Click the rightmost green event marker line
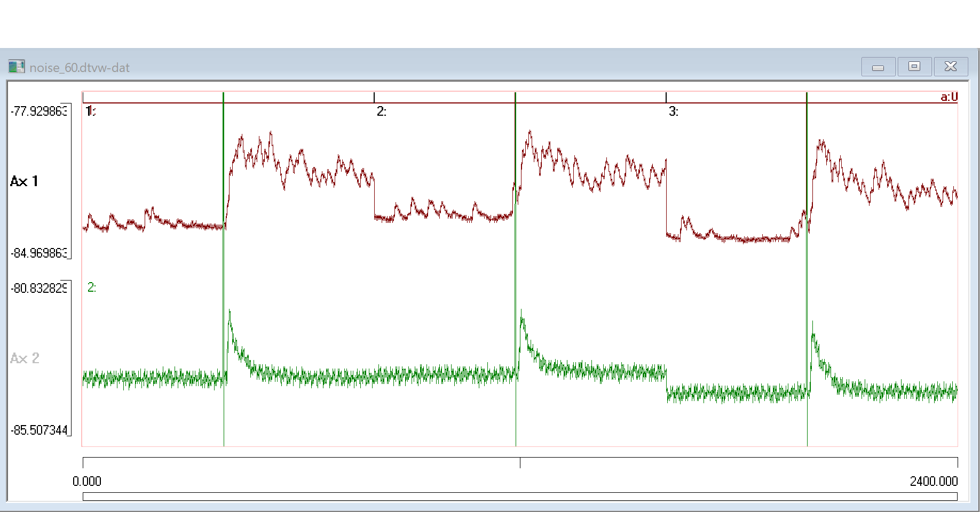This screenshot has width=980, height=512. click(x=807, y=267)
